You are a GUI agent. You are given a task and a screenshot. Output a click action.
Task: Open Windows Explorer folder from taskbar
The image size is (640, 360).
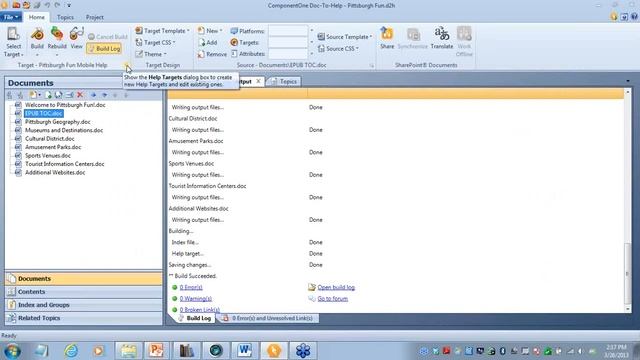128,351
